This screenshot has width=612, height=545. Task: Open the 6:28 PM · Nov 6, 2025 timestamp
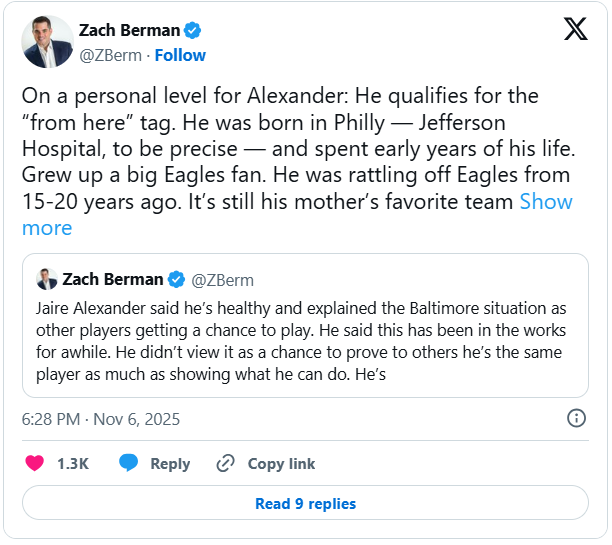tap(101, 419)
